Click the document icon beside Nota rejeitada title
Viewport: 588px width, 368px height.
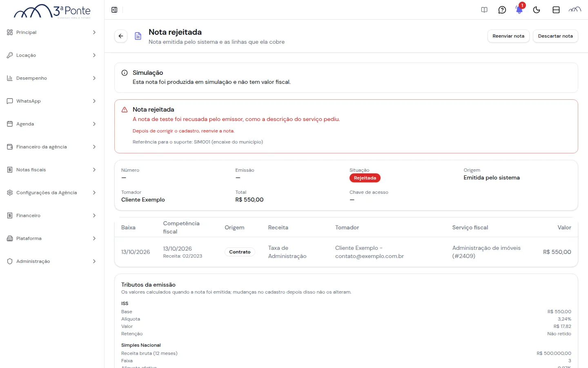tap(138, 36)
